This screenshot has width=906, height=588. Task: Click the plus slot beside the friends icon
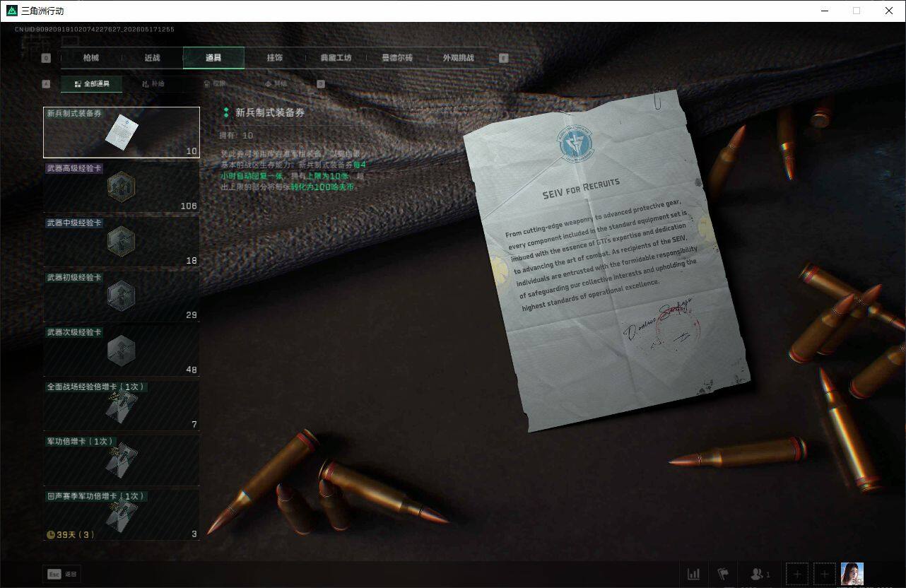click(x=797, y=575)
